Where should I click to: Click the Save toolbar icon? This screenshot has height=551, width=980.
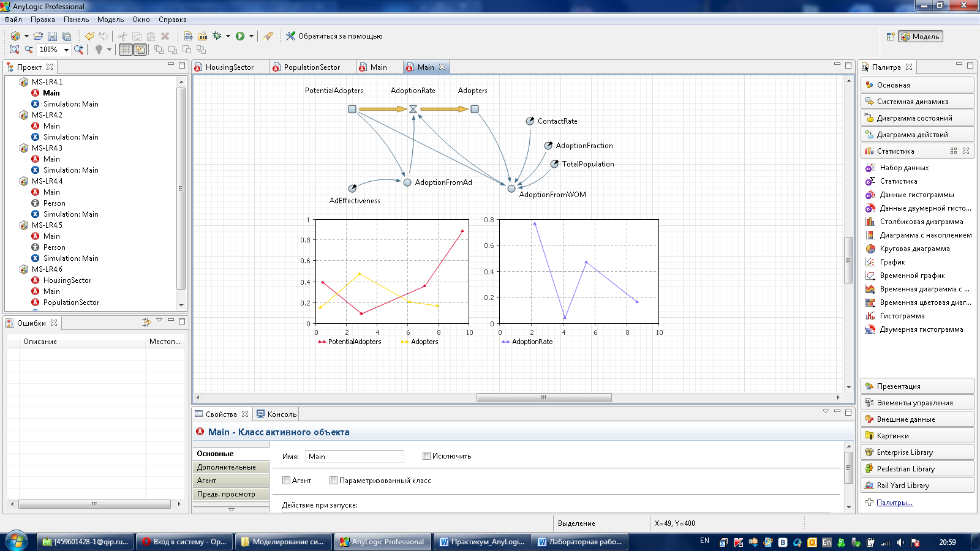coord(52,36)
